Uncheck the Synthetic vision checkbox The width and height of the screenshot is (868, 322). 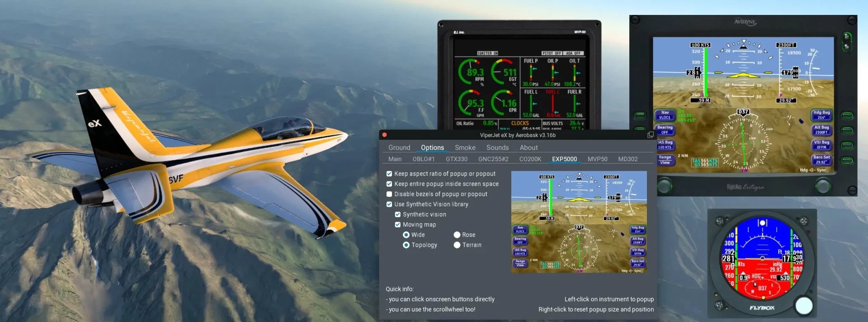(x=398, y=214)
